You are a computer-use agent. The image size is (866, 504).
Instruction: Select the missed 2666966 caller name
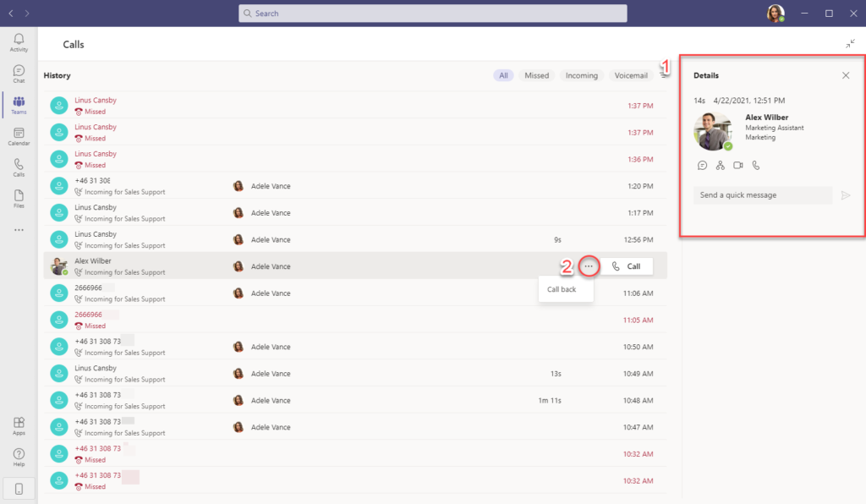pos(88,315)
